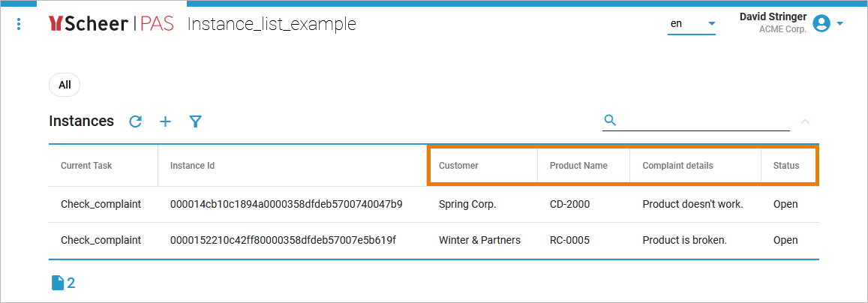Screen dimensions: 868x303
Task: Click the search magnifier icon
Action: [610, 120]
